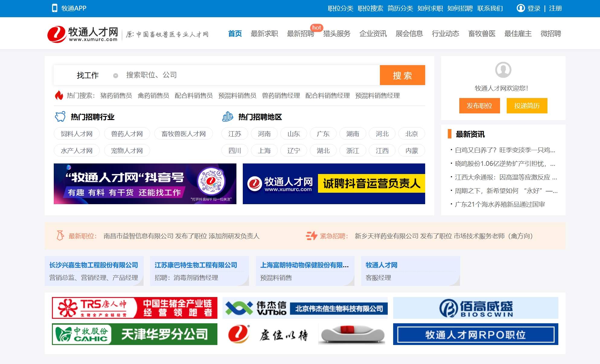The height and width of the screenshot is (364, 600).
Task: Open the 最新求职 navigation tab
Action: point(264,33)
